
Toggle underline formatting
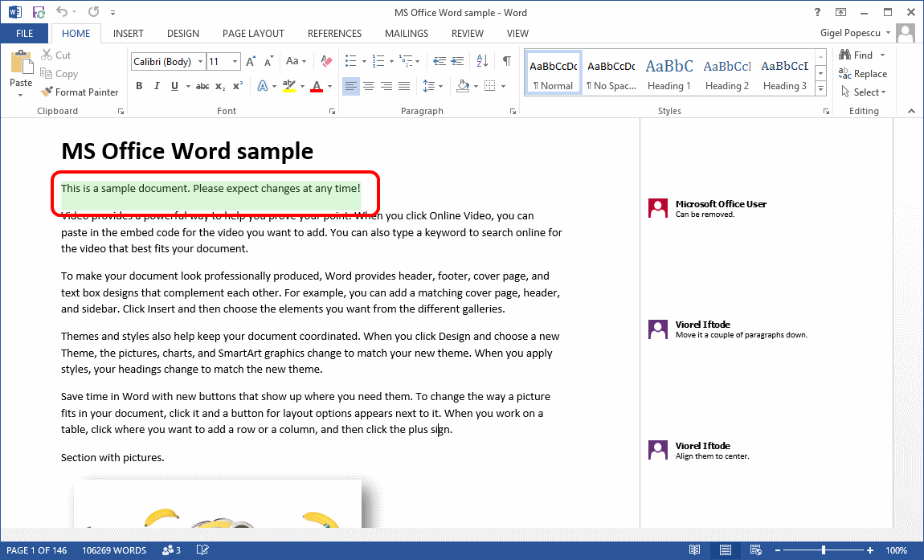tap(174, 86)
